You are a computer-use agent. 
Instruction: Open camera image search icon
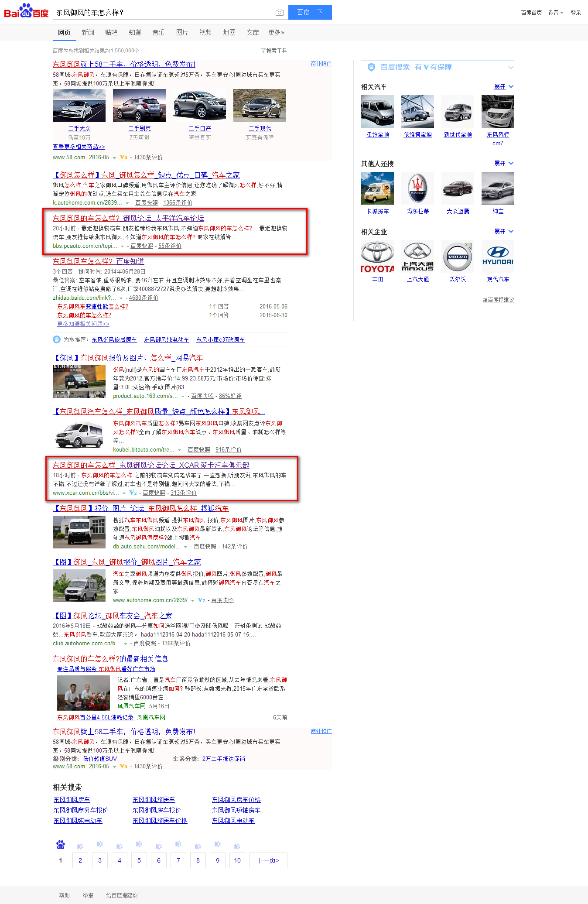pos(280,13)
